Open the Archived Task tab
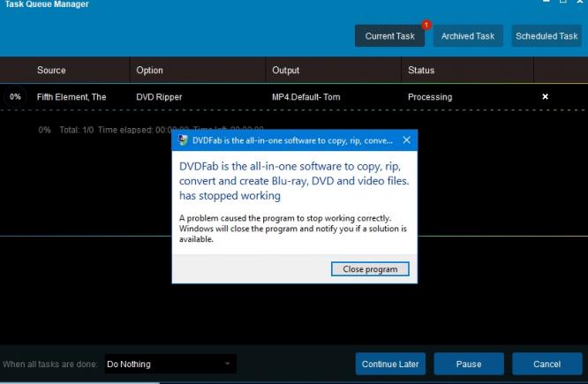This screenshot has width=588, height=384. [x=468, y=36]
